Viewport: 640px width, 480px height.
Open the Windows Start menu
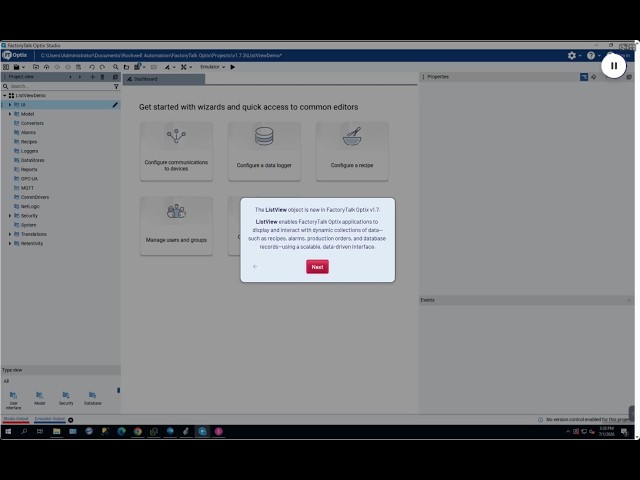tap(8, 431)
